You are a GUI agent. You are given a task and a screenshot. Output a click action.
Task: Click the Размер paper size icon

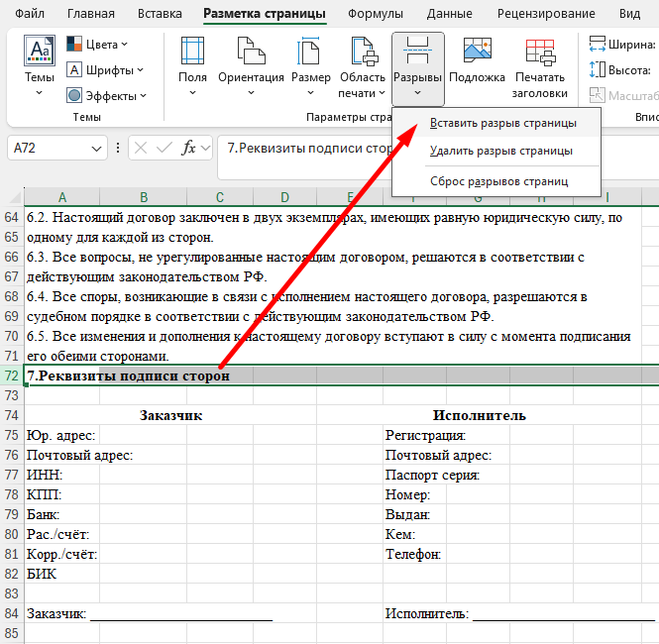click(x=310, y=51)
